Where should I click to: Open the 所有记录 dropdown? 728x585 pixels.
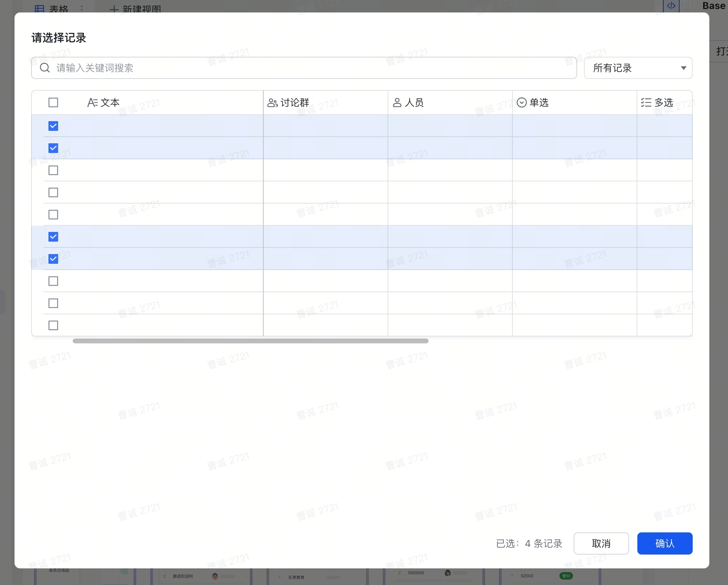[x=638, y=68]
